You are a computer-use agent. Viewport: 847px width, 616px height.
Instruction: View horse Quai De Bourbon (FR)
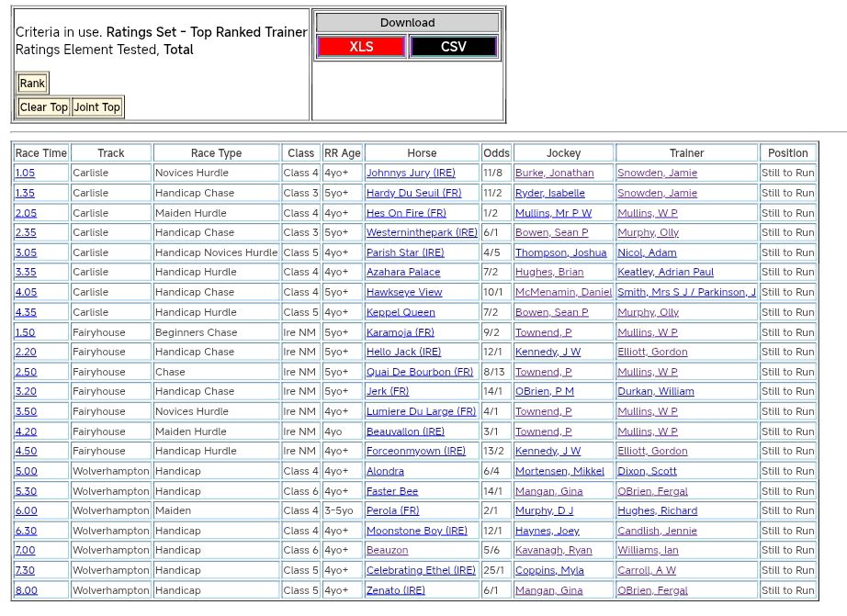pyautogui.click(x=419, y=372)
